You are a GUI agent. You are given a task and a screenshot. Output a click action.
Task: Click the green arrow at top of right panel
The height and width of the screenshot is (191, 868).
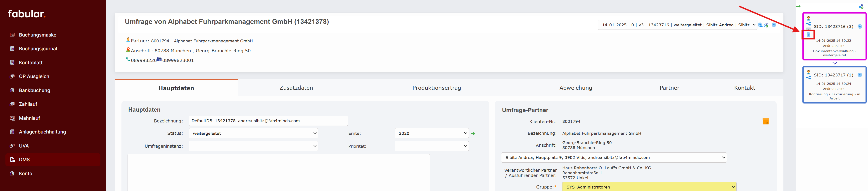[x=798, y=6]
